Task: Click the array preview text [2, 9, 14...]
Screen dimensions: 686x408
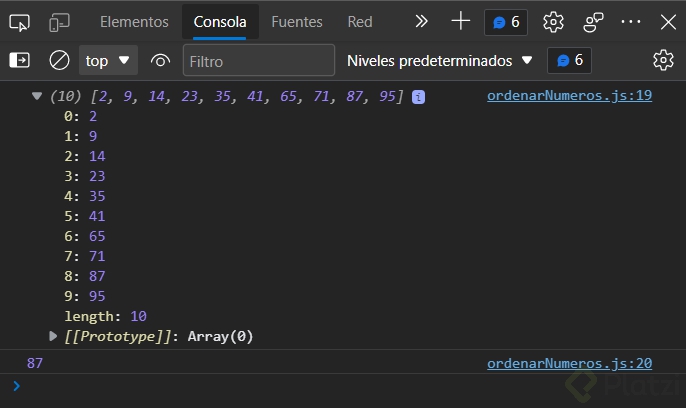Action: (247, 96)
